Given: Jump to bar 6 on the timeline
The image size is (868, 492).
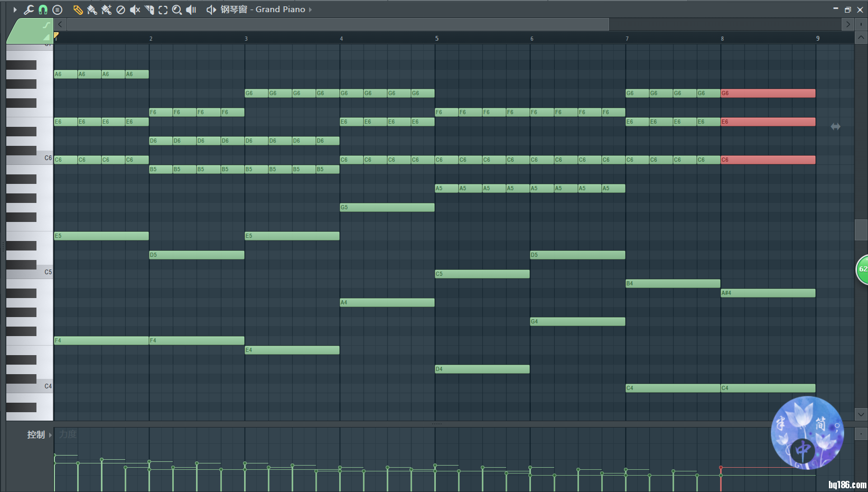Looking at the screenshot, I should pos(532,39).
